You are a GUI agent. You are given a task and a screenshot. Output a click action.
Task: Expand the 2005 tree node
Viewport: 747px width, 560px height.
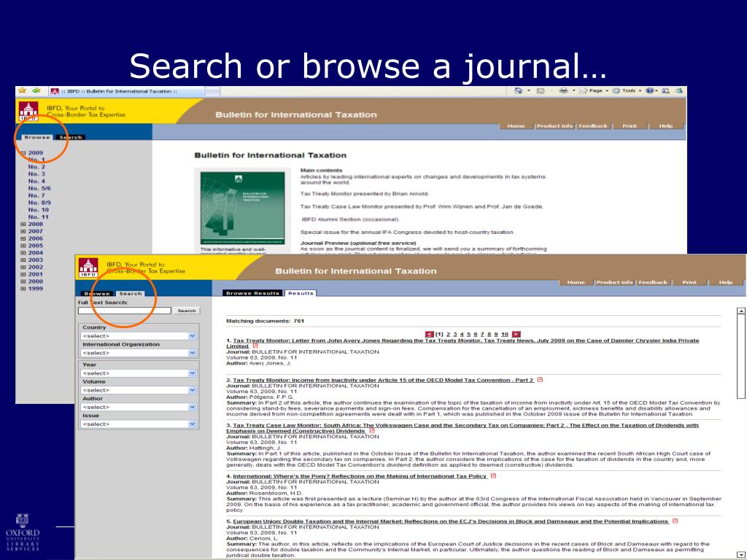pos(23,246)
